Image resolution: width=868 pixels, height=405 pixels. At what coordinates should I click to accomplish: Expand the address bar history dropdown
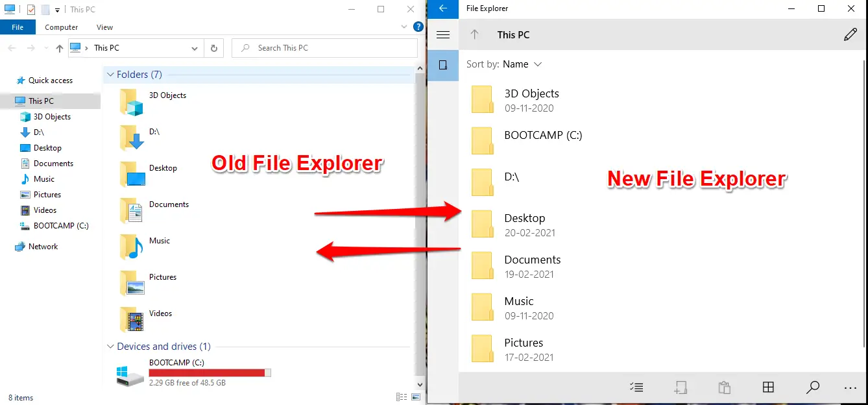pyautogui.click(x=195, y=48)
